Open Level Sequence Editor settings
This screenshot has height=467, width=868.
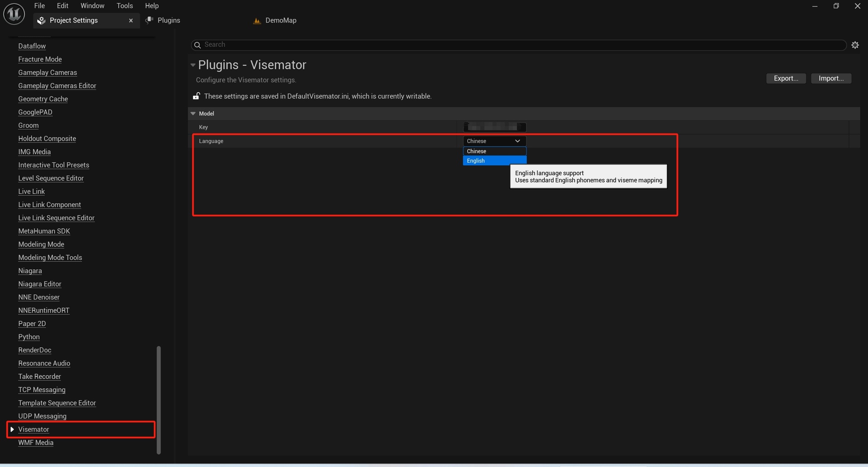[51, 178]
